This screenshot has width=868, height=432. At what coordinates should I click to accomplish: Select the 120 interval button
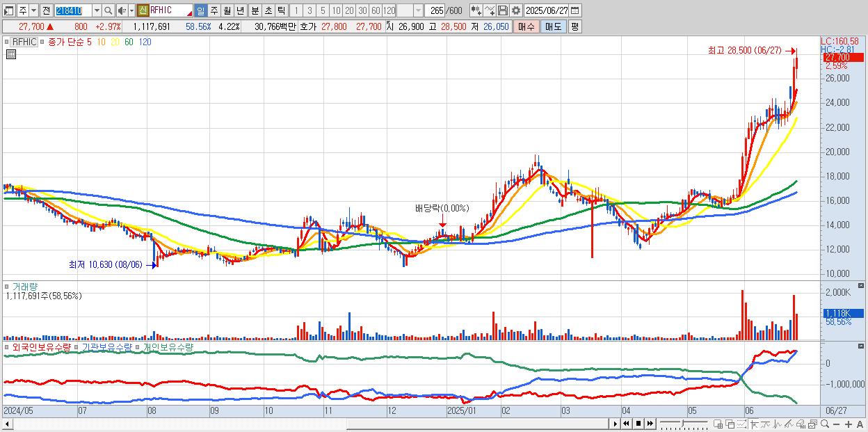pyautogui.click(x=389, y=10)
